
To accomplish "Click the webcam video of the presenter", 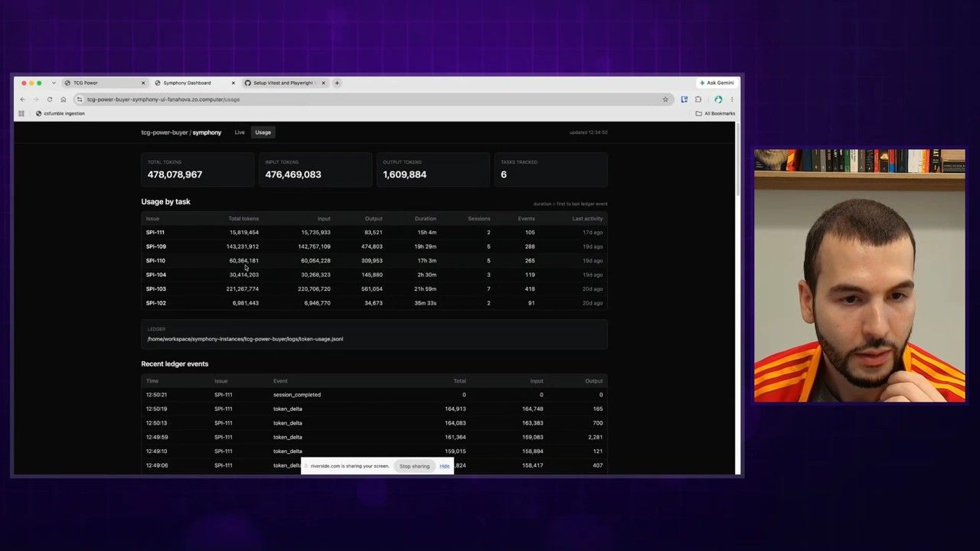I will pyautogui.click(x=860, y=275).
